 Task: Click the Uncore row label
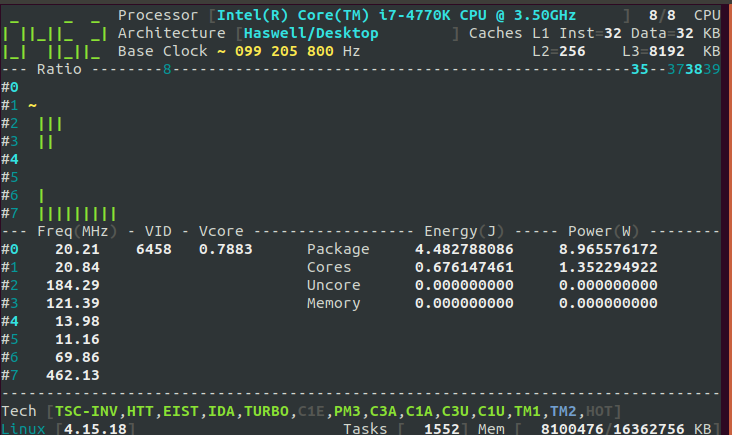tap(333, 286)
